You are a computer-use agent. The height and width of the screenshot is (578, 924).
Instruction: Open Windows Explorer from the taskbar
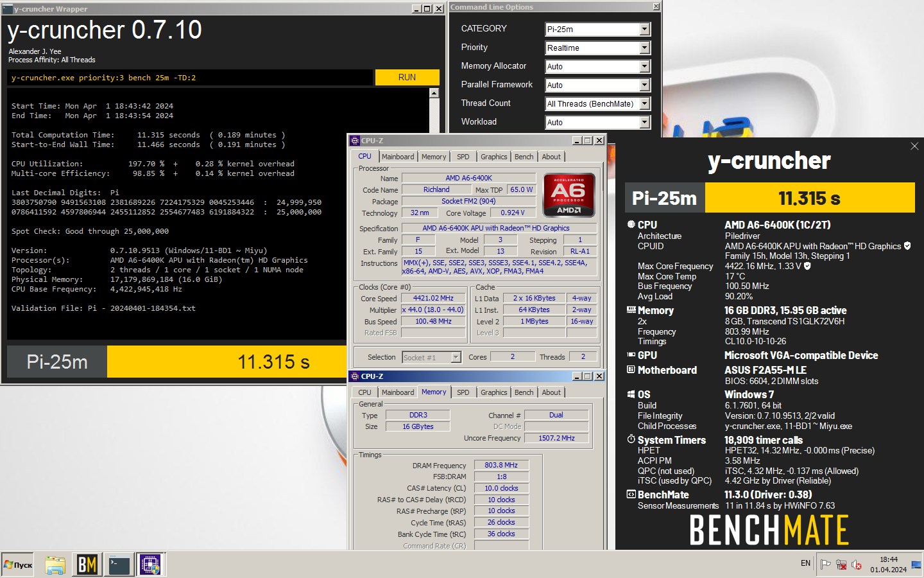point(55,565)
